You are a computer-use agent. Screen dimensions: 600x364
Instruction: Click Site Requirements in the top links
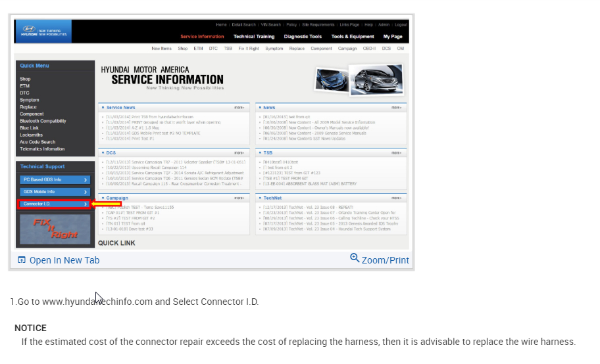pos(318,25)
